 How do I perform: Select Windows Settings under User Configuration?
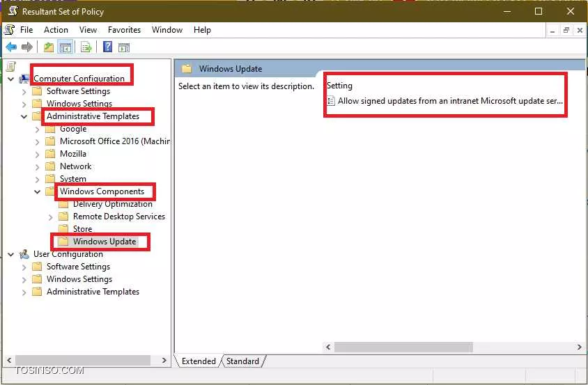coord(79,279)
